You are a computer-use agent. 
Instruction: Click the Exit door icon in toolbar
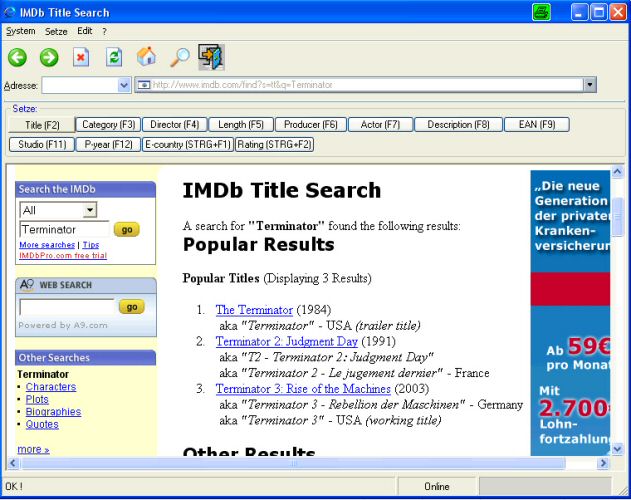211,57
